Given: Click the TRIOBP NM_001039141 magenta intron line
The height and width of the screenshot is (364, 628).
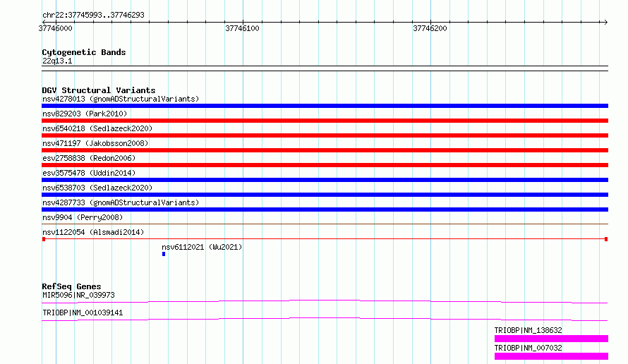Looking at the screenshot, I should point(325,319).
